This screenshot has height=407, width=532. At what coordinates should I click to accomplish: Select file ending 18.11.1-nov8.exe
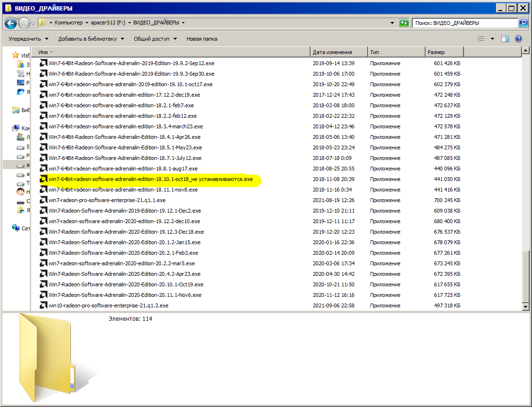(123, 190)
